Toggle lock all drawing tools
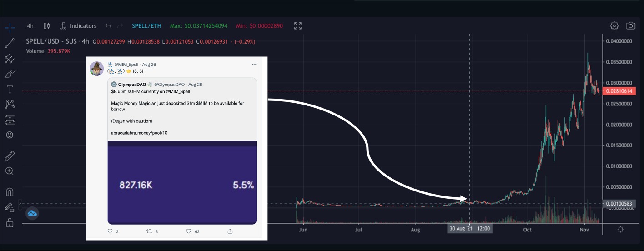The width and height of the screenshot is (644, 251). click(x=10, y=223)
